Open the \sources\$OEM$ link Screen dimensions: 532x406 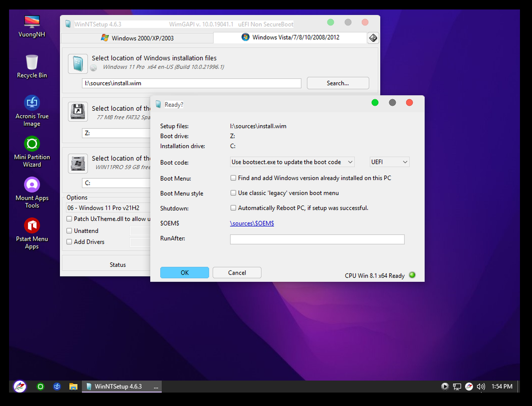(x=252, y=223)
